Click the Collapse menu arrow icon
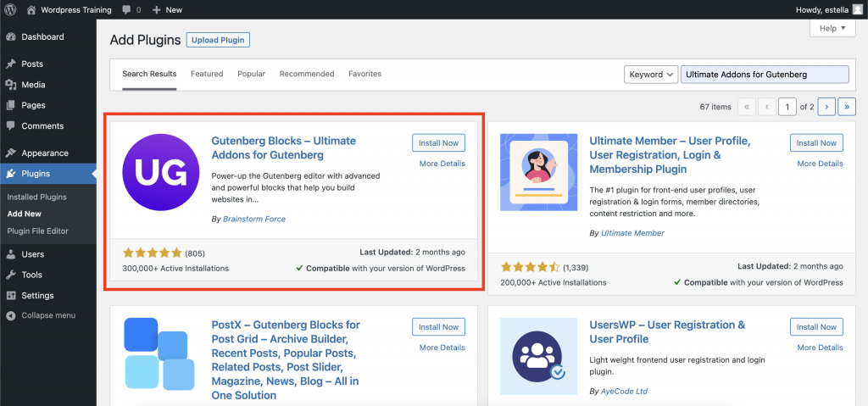Screen dimensions: 868x406 pyautogui.click(x=10, y=315)
